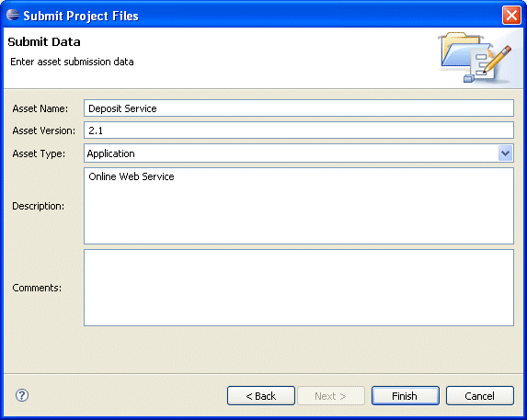Go back with the < Back button
Viewport: 527px width, 420px height.
pyautogui.click(x=261, y=396)
